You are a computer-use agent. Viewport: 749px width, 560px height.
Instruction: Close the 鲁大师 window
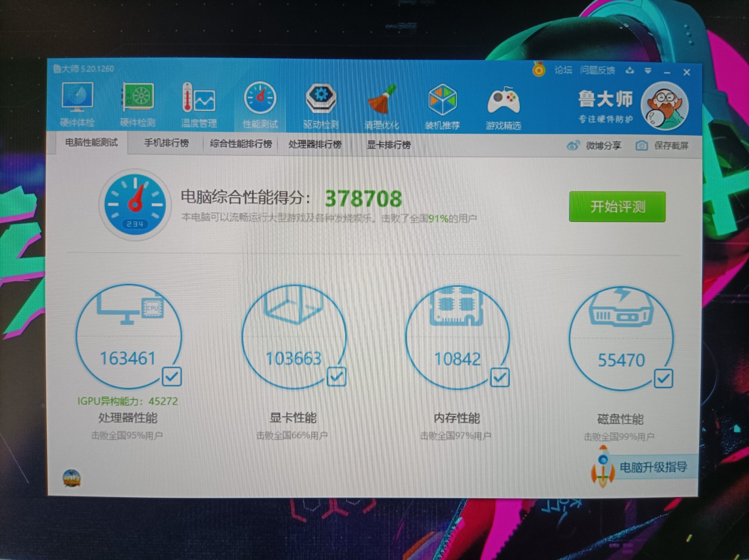pos(687,72)
